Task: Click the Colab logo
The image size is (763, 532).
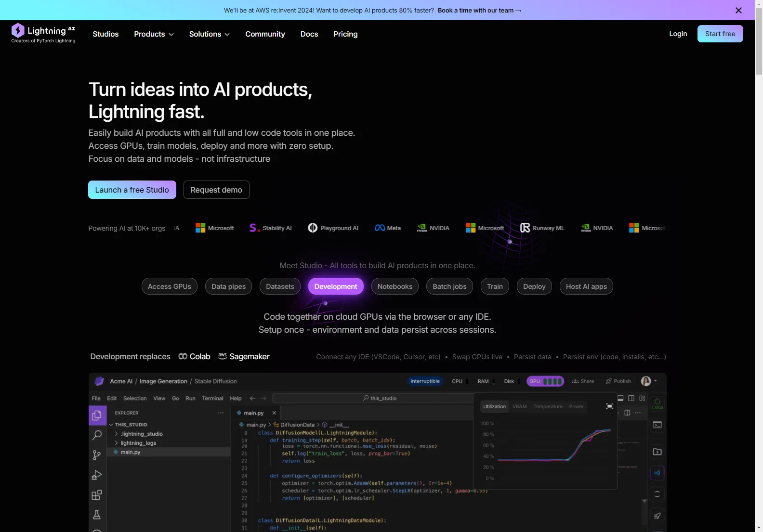Action: coord(194,356)
